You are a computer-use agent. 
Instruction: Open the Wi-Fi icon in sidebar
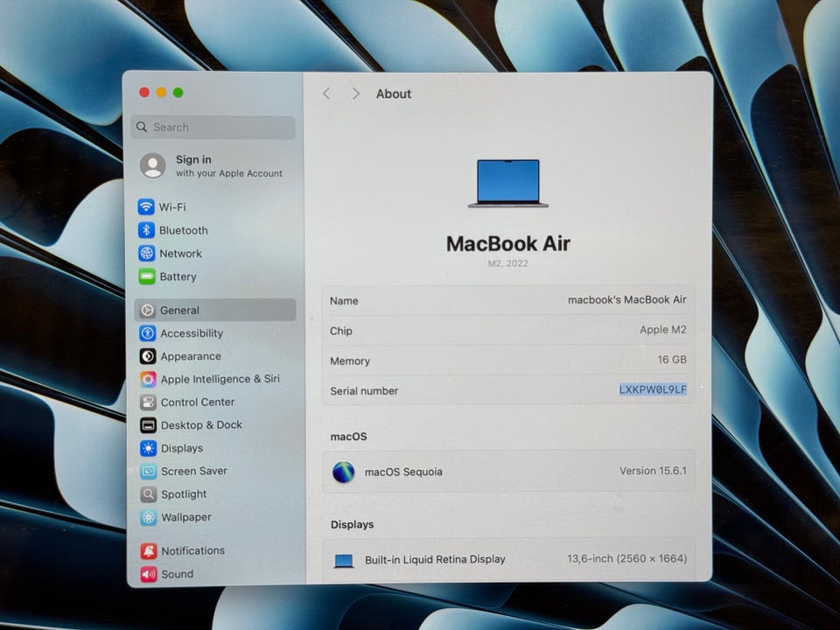146,206
